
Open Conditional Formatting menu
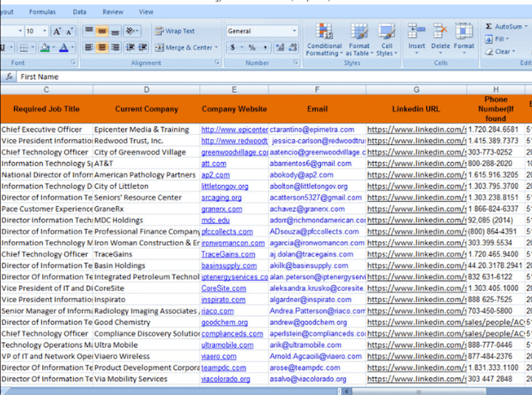click(x=324, y=40)
